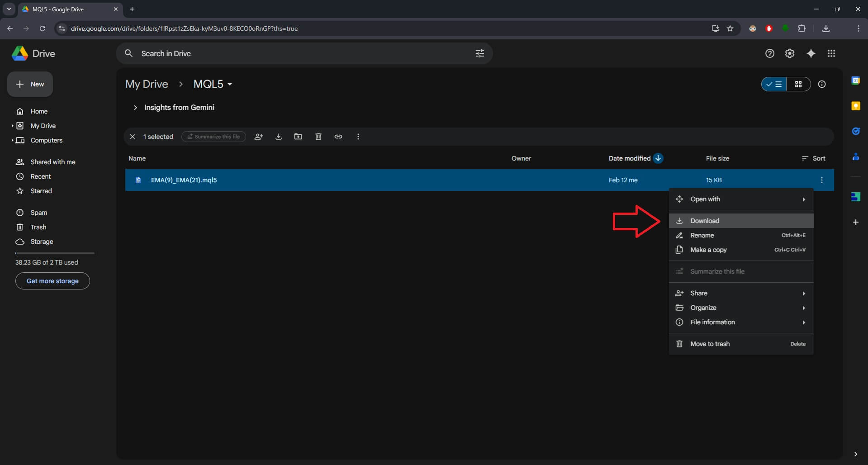Screen dimensions: 868x465
Task: Open Drive settings gear icon
Action: coord(790,53)
